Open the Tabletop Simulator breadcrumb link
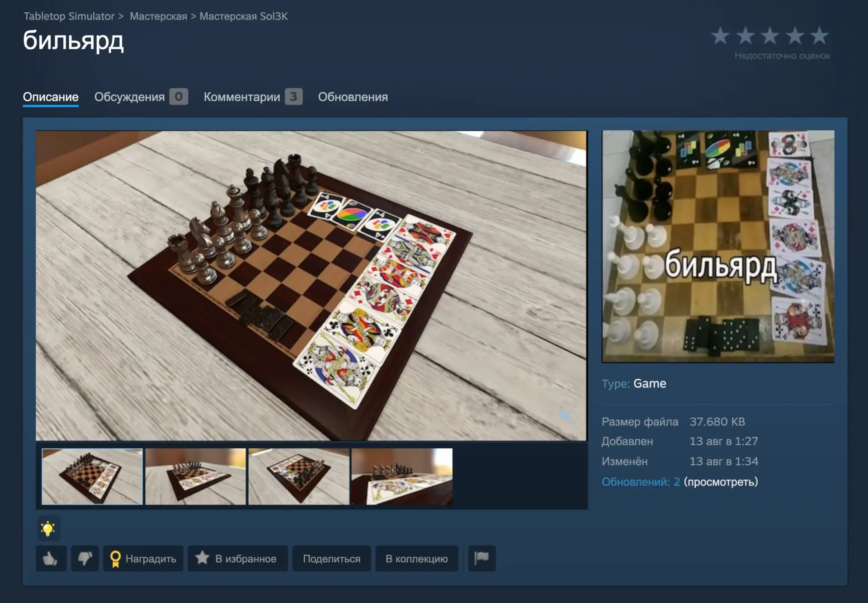The width and height of the screenshot is (868, 603). coord(69,16)
